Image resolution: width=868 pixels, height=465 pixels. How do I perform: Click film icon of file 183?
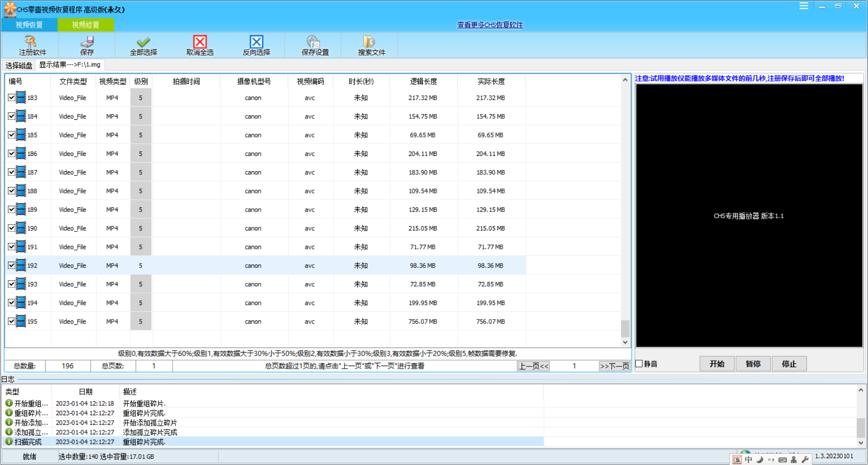[21, 97]
